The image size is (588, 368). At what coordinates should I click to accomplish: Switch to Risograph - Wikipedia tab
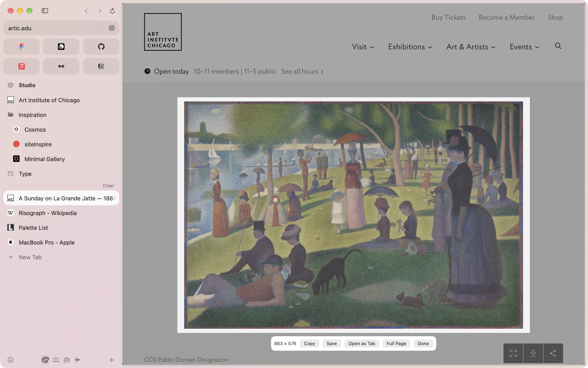pyautogui.click(x=61, y=213)
